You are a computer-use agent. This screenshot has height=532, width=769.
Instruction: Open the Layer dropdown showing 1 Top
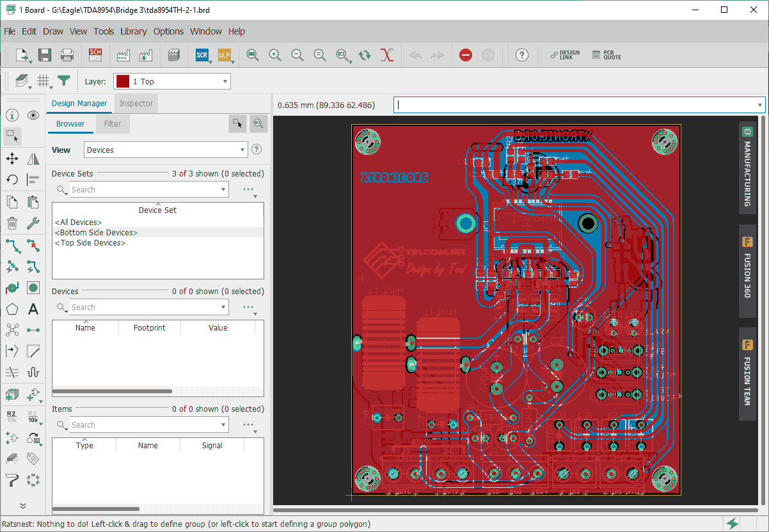tap(171, 81)
